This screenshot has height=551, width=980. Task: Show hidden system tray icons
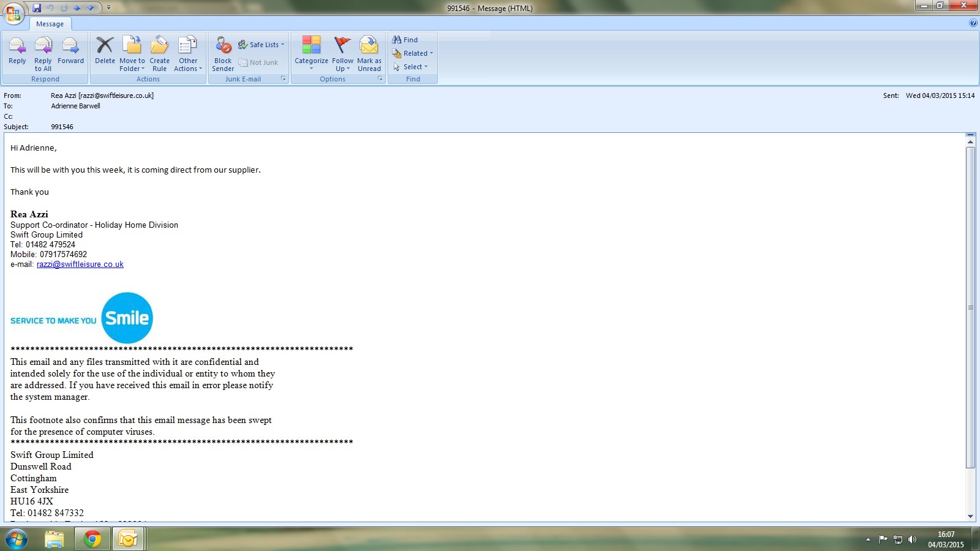[868, 539]
